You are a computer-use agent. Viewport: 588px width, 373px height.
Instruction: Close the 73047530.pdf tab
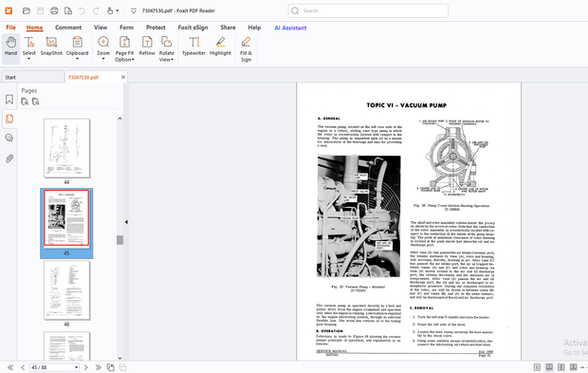[123, 77]
